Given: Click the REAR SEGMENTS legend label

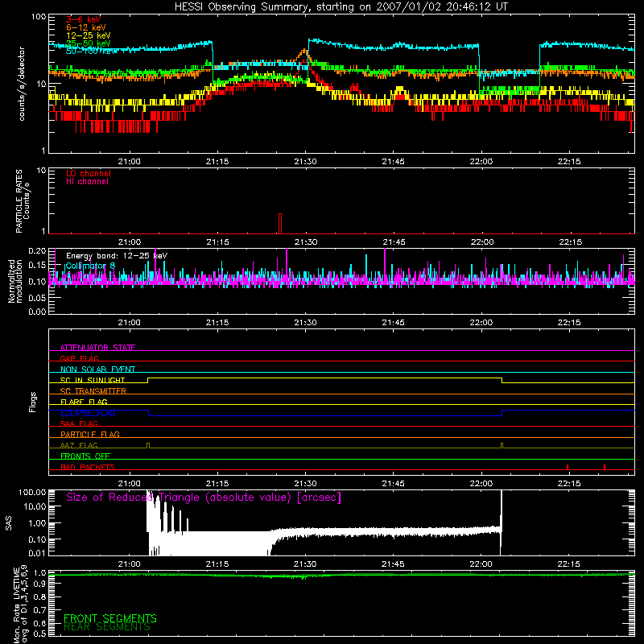Looking at the screenshot, I should coord(107,627).
